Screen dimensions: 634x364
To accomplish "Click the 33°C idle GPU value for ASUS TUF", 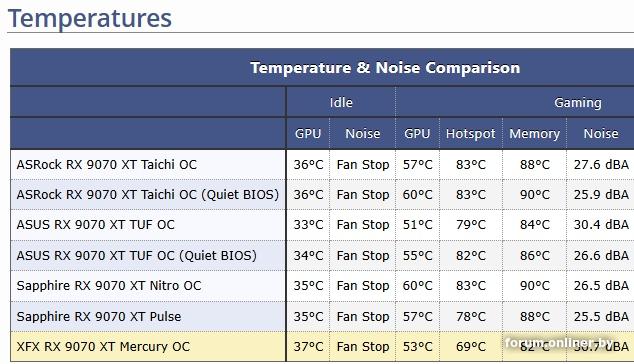I will coord(308,224).
